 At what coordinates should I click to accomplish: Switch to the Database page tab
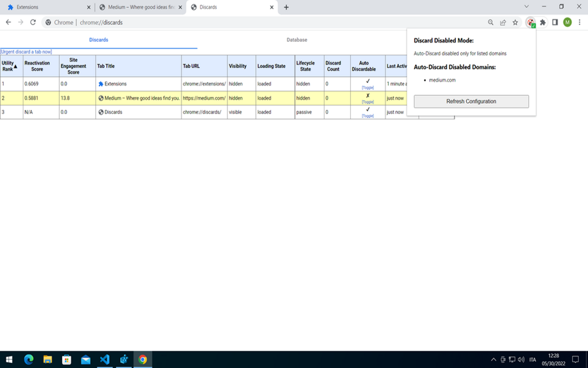(x=297, y=40)
